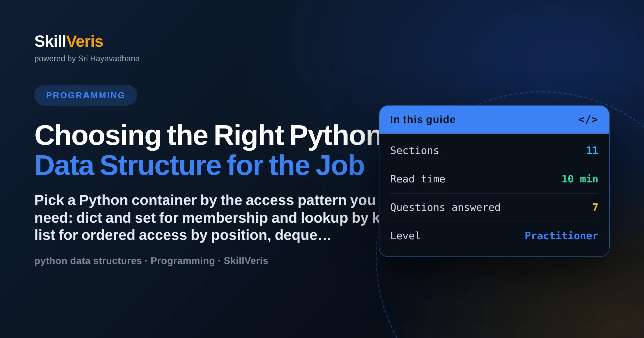Click the SkillVeris logo
This screenshot has height=338, width=644.
point(69,41)
